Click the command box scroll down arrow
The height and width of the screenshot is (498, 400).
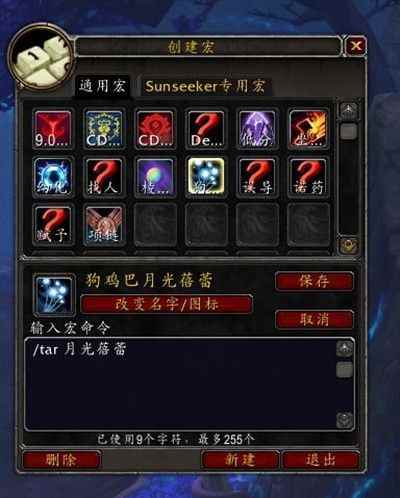345,420
